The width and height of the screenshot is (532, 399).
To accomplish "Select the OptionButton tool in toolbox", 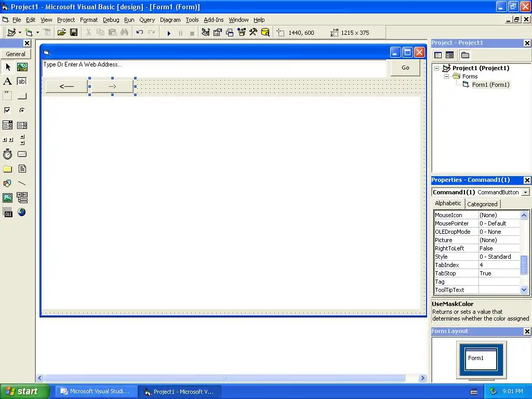I will 22,110.
